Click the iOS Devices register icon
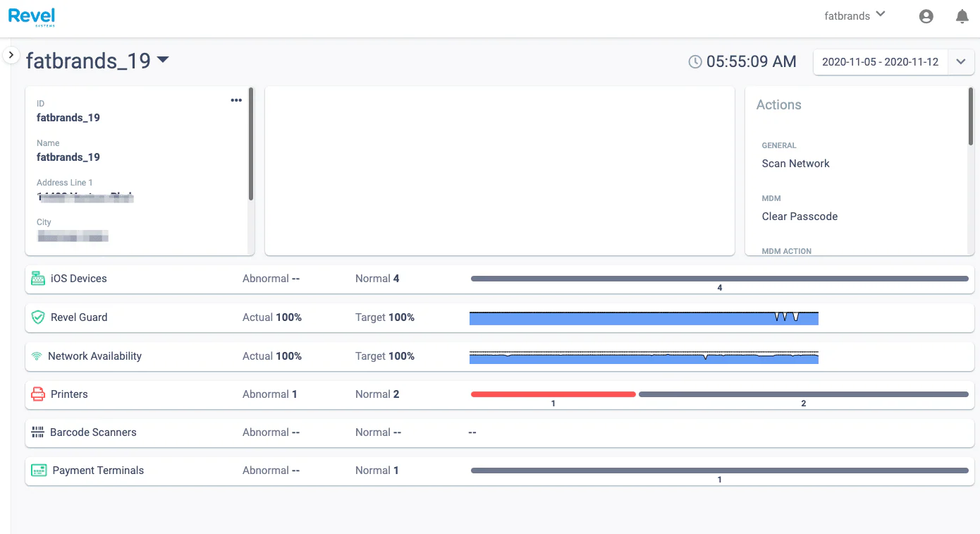This screenshot has width=980, height=534. point(38,279)
